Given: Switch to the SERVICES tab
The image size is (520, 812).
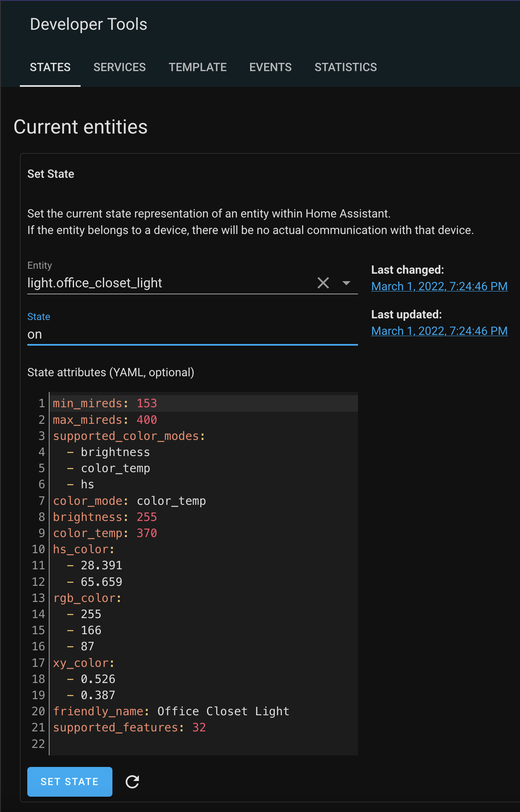Looking at the screenshot, I should (x=119, y=67).
